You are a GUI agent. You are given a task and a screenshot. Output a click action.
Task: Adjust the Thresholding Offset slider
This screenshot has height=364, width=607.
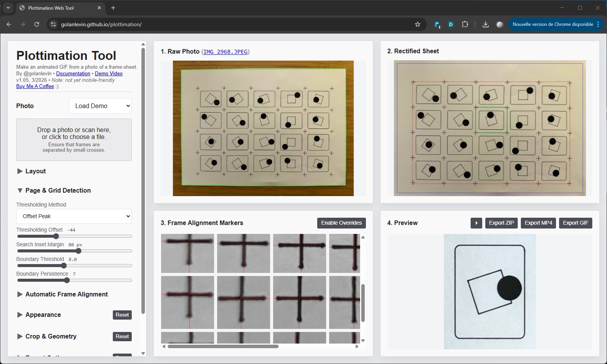pos(56,236)
